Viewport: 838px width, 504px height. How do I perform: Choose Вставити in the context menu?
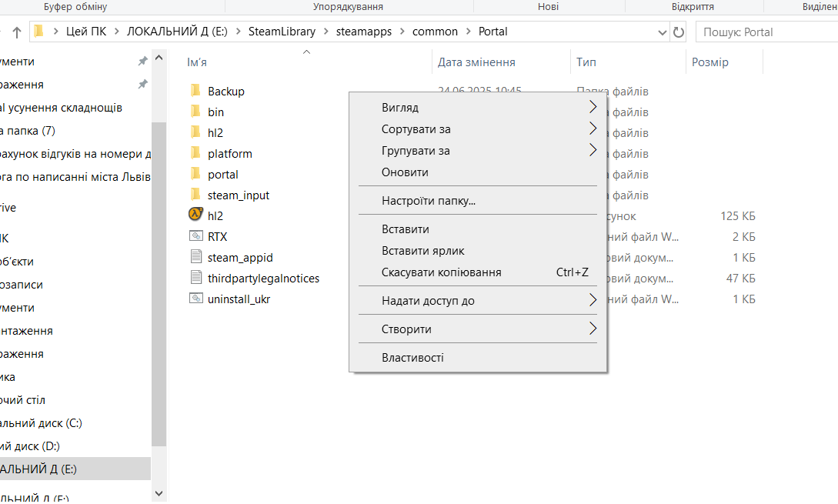(x=478, y=229)
